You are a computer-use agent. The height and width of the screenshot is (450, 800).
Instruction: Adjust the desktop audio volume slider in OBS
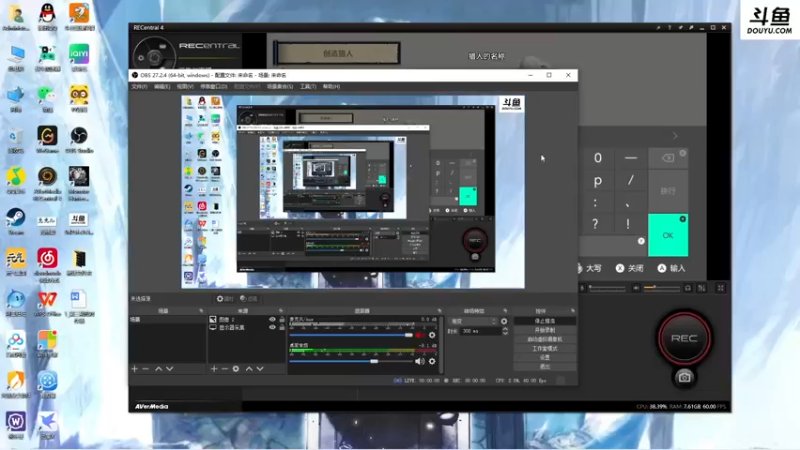click(x=351, y=361)
